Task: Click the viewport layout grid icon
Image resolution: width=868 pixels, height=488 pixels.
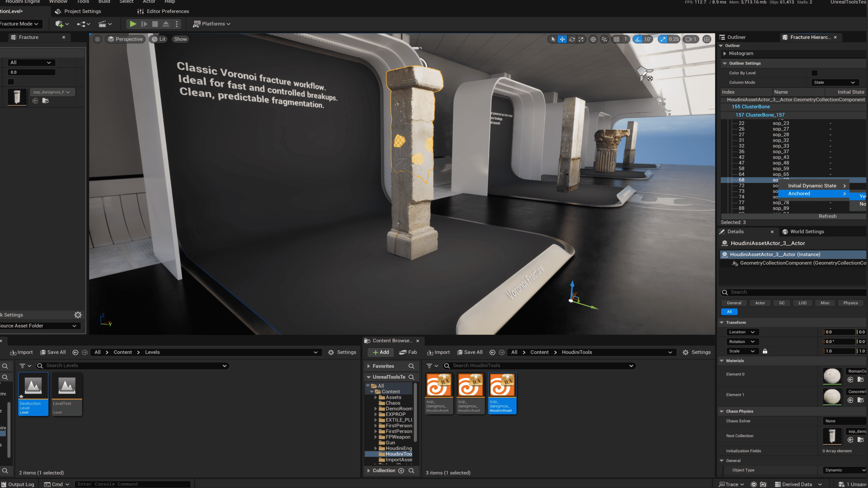Action: (x=707, y=40)
